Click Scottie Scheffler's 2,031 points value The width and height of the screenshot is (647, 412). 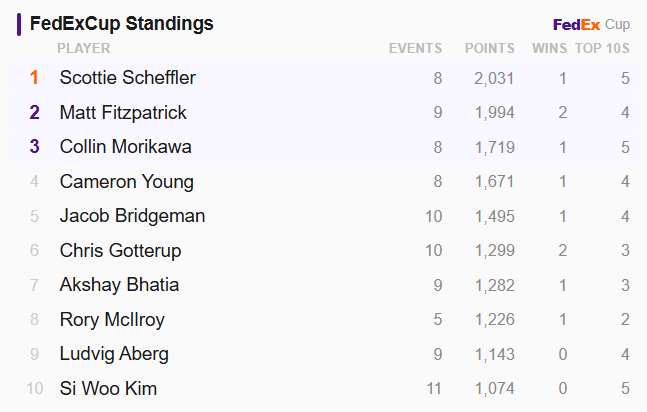pos(494,78)
